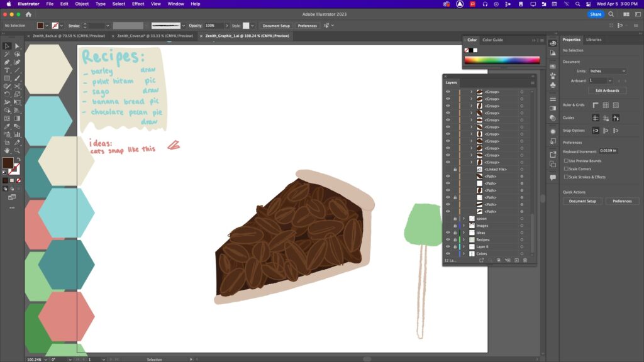644x362 pixels.
Task: Select the Zoom tool in toolbar
Action: pos(17,151)
